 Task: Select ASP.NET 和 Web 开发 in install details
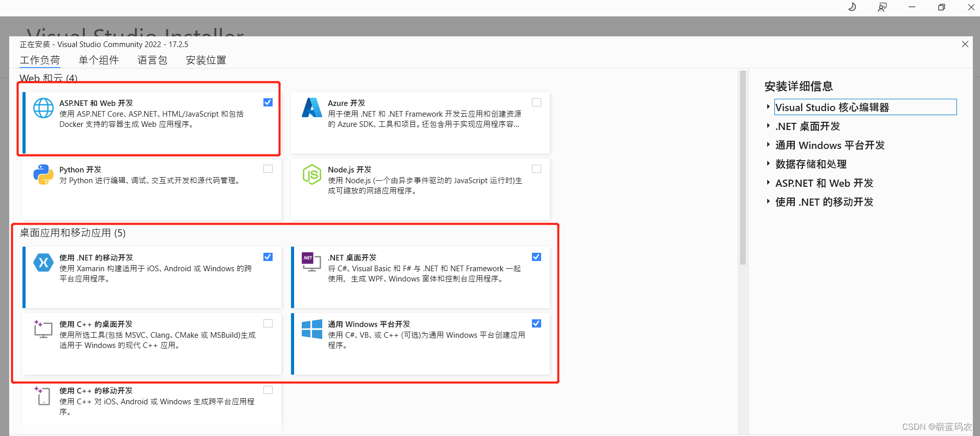824,183
